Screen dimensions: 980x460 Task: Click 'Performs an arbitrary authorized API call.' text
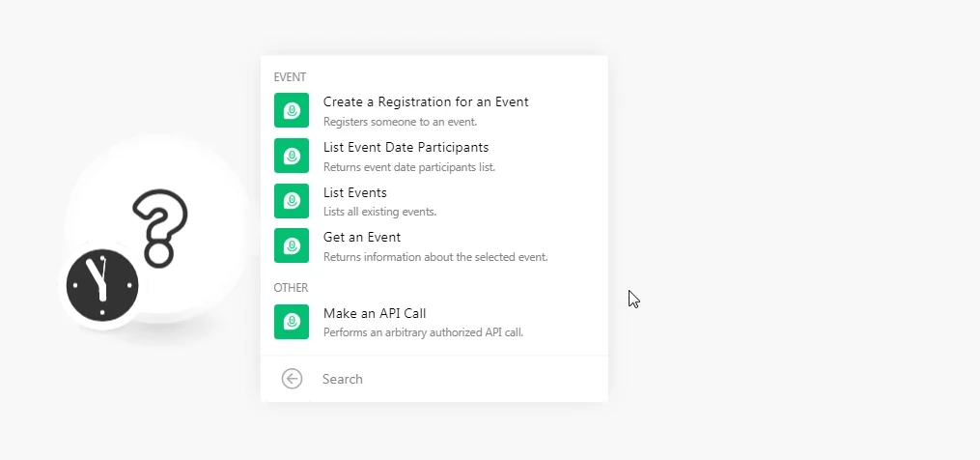(423, 332)
